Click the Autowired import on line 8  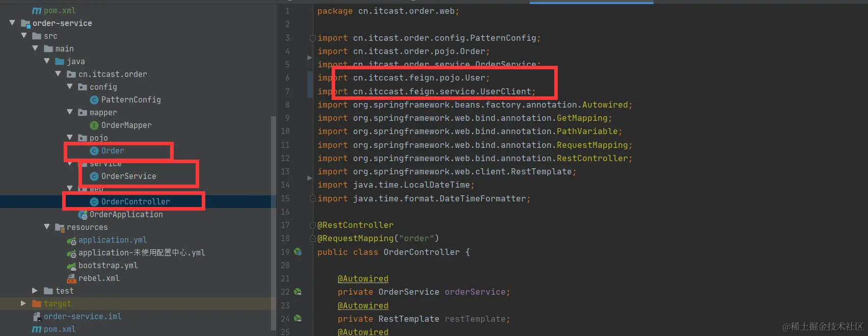tap(605, 105)
